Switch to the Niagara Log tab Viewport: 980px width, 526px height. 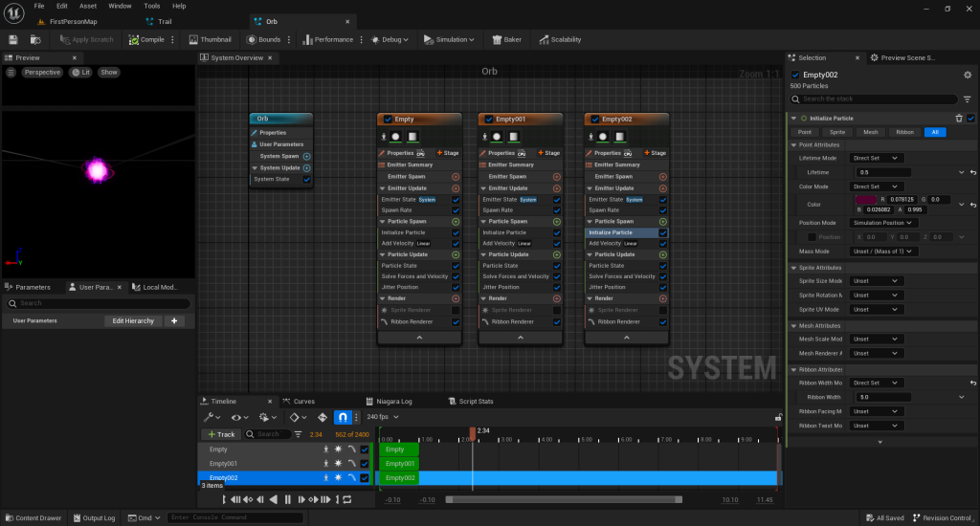pyautogui.click(x=392, y=401)
